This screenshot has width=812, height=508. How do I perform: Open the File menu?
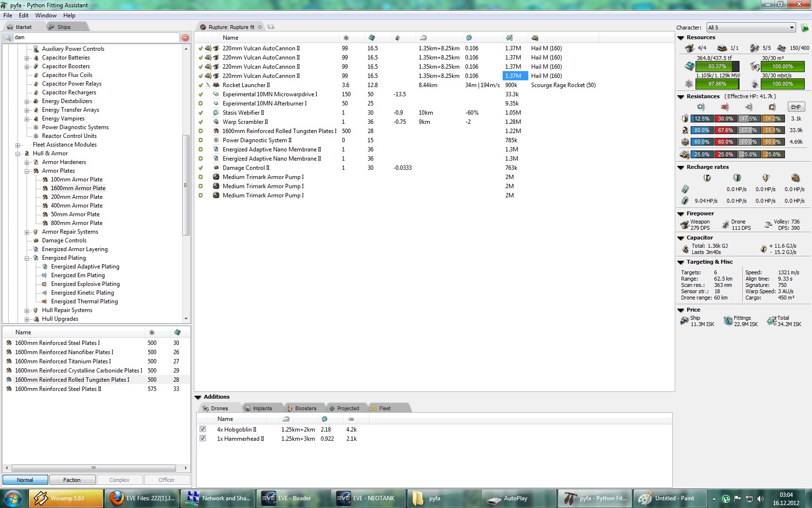[x=8, y=15]
